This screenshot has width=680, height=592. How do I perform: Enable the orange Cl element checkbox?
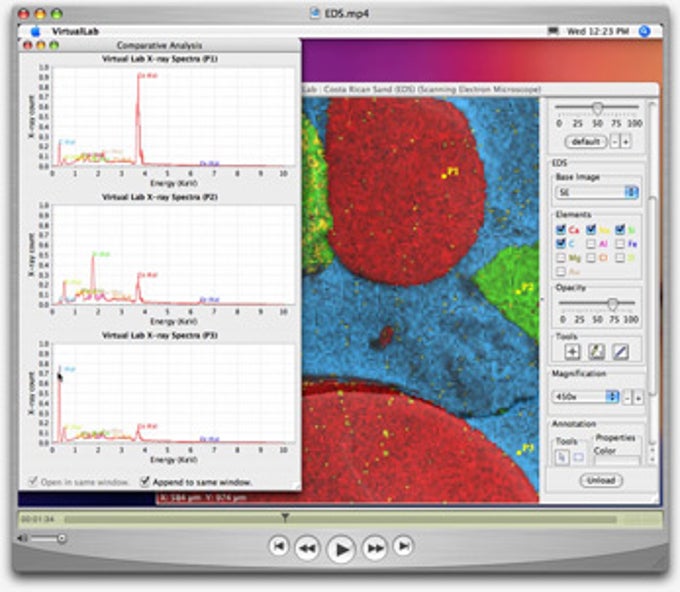tap(591, 258)
